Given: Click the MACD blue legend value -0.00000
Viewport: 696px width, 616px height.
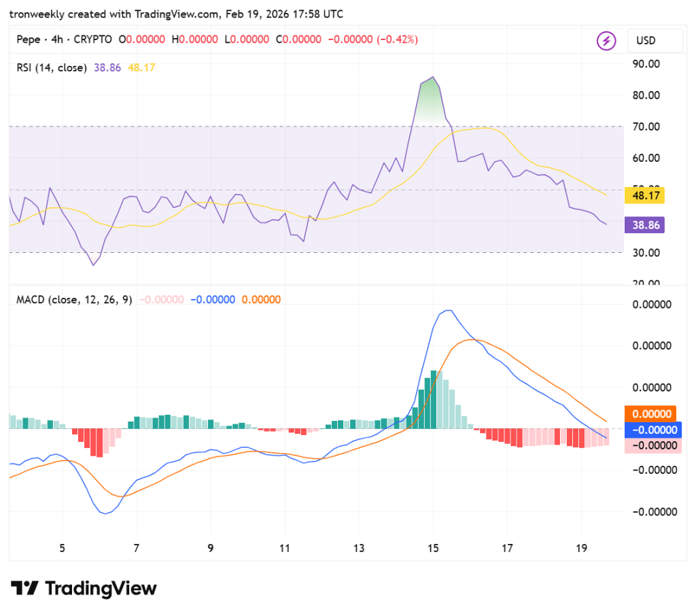Looking at the screenshot, I should point(213,300).
